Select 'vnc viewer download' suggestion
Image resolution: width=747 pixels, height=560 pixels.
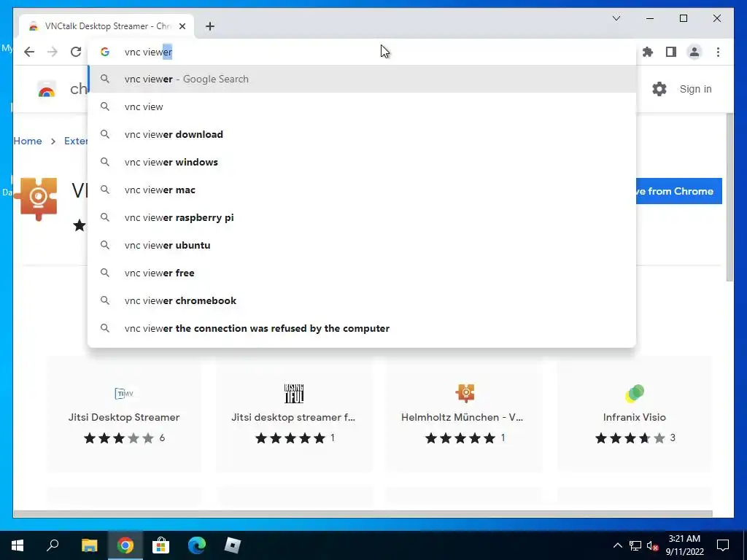[x=362, y=134]
